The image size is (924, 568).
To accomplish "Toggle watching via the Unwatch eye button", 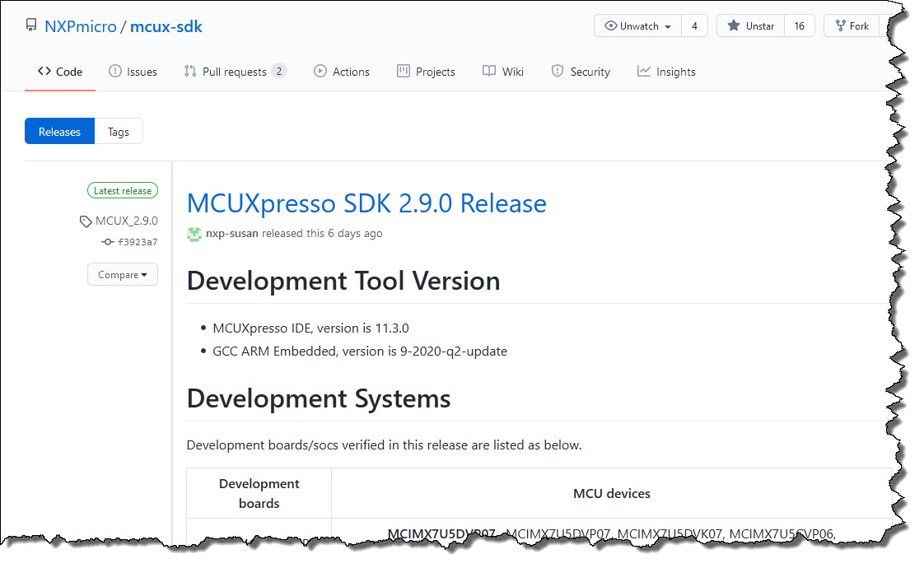I will pos(632,26).
